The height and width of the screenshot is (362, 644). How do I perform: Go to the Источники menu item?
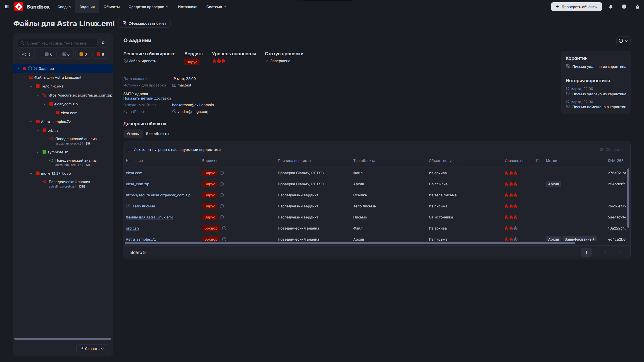pos(188,7)
